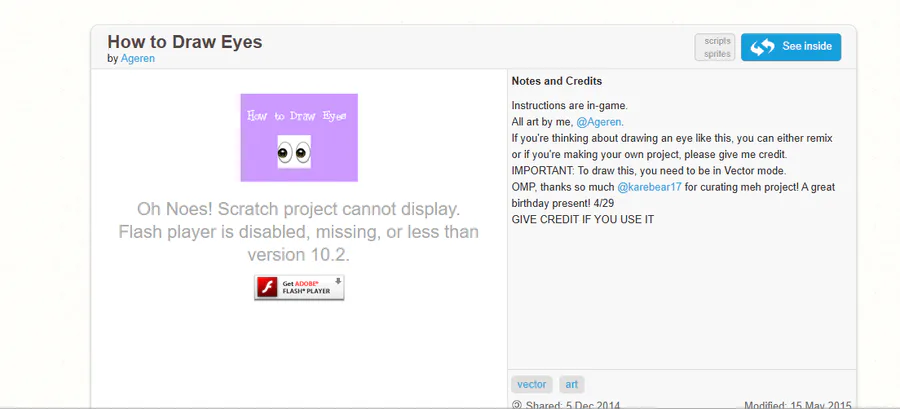Viewport: 900px width, 409px height.
Task: Open the @karebear17 profile link
Action: 649,187
